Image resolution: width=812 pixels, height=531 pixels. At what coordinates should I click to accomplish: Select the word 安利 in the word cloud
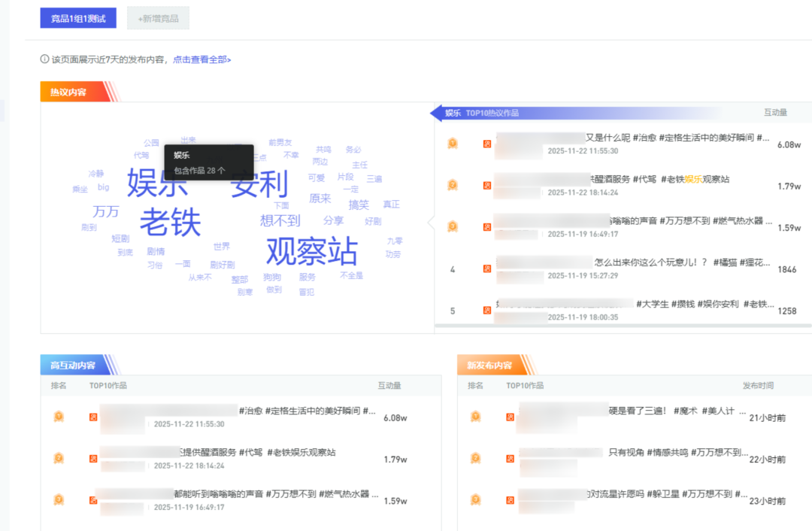pos(259,184)
